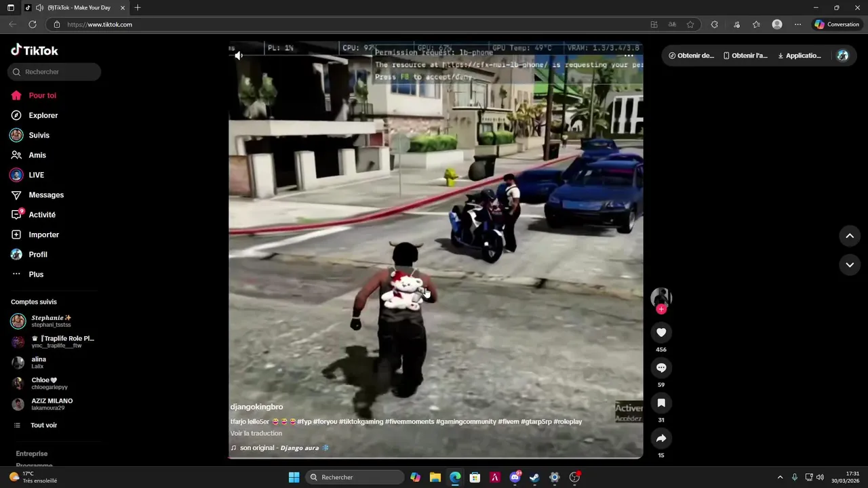Open Profil from the sidebar
This screenshot has width=868, height=488.
coord(29,255)
